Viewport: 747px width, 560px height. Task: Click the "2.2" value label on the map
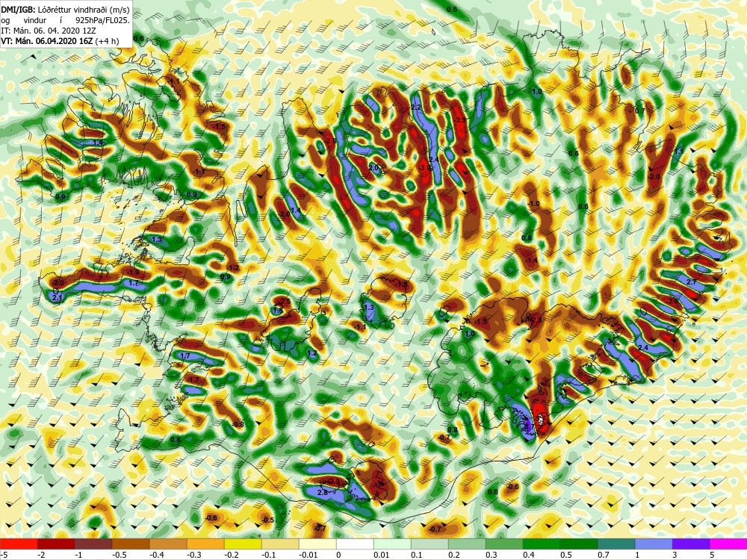click(416, 108)
